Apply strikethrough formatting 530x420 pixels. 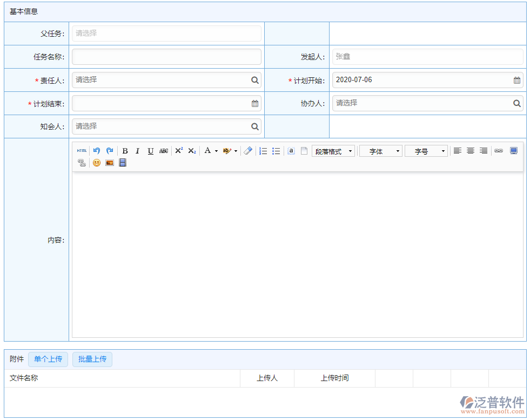[164, 151]
